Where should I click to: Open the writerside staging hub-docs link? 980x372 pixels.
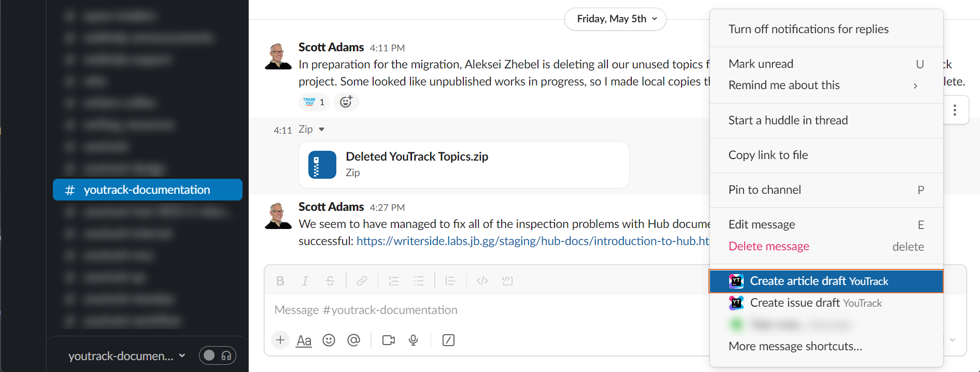[532, 241]
